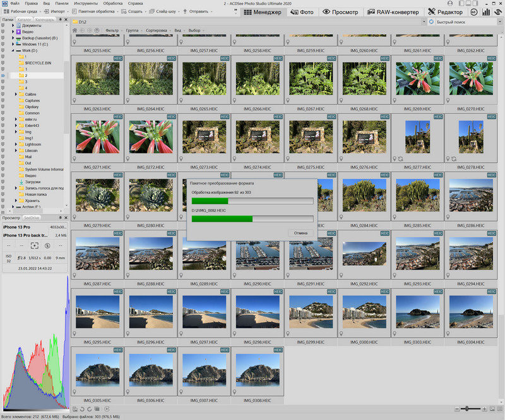Open the statistics bar chart icon

pyautogui.click(x=486, y=11)
